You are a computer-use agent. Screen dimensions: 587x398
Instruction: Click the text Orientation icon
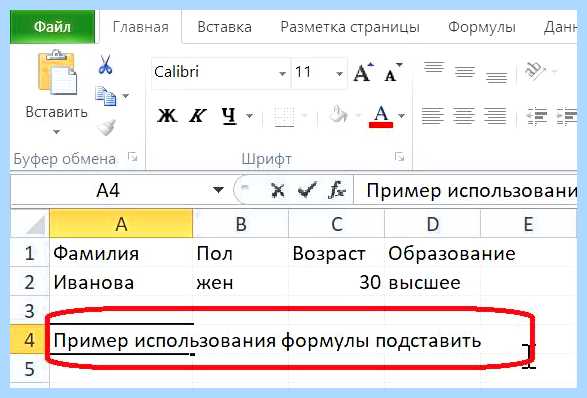(x=535, y=71)
